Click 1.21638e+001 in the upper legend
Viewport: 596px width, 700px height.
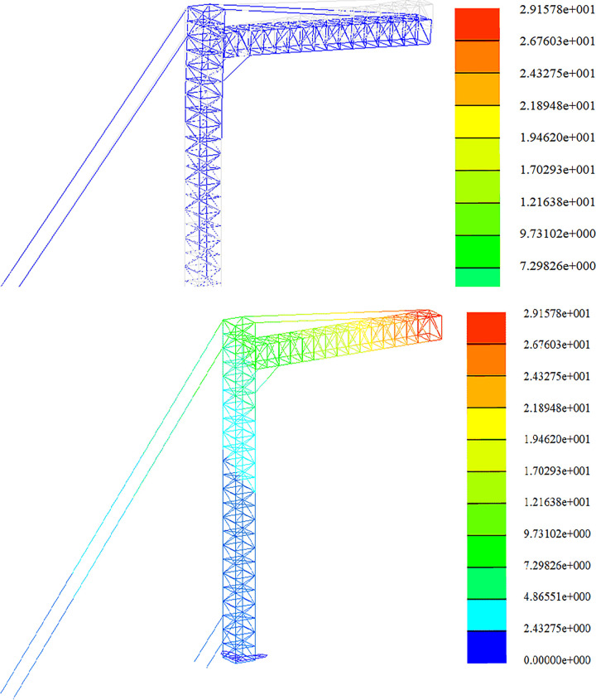(557, 202)
